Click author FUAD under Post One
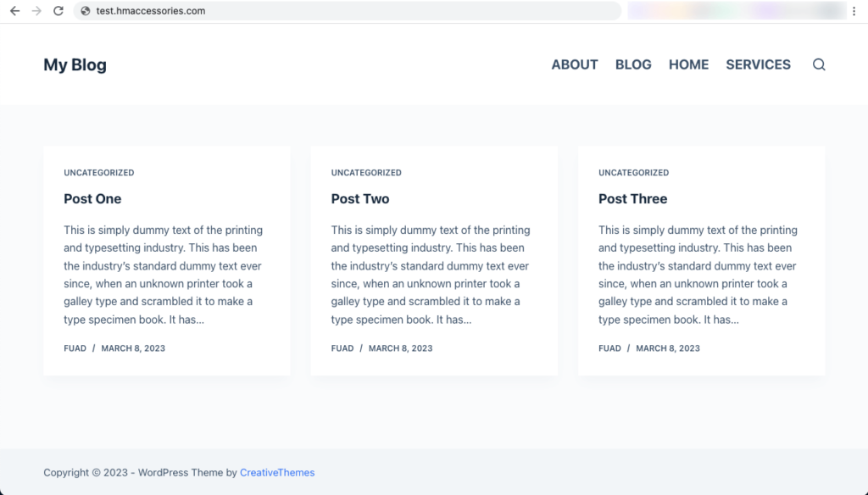 [75, 348]
